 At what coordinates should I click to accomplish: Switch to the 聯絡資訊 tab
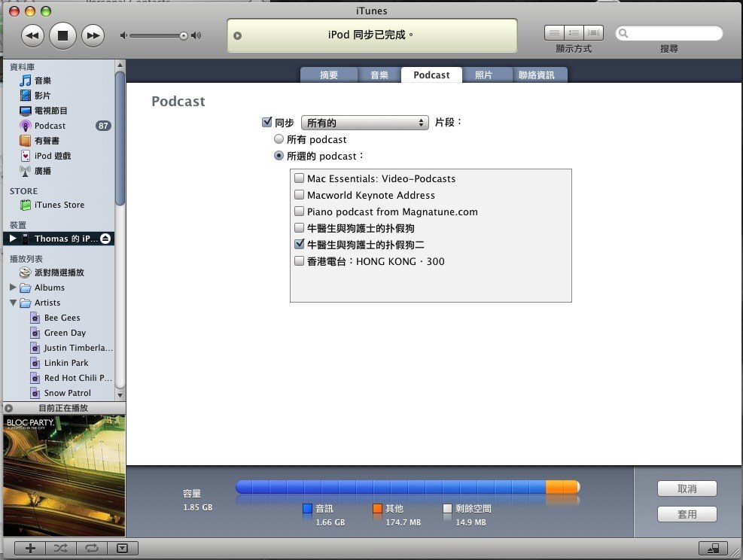point(537,75)
